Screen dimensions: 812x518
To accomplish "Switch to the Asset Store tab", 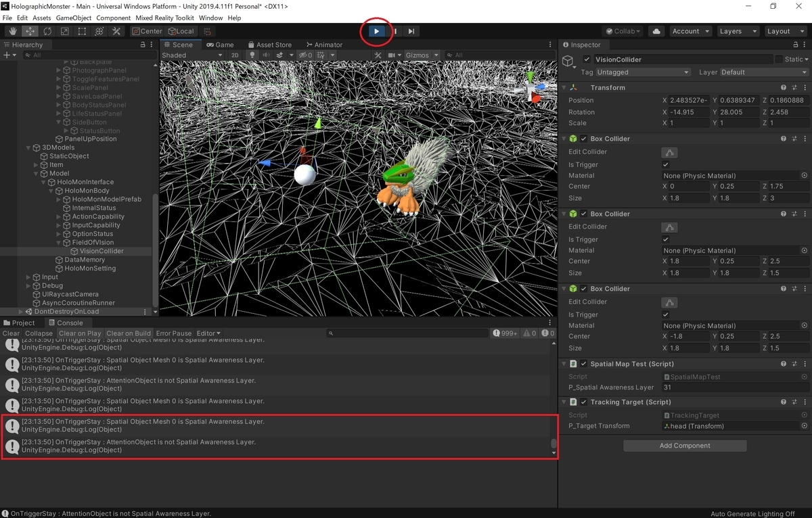I will [x=269, y=45].
